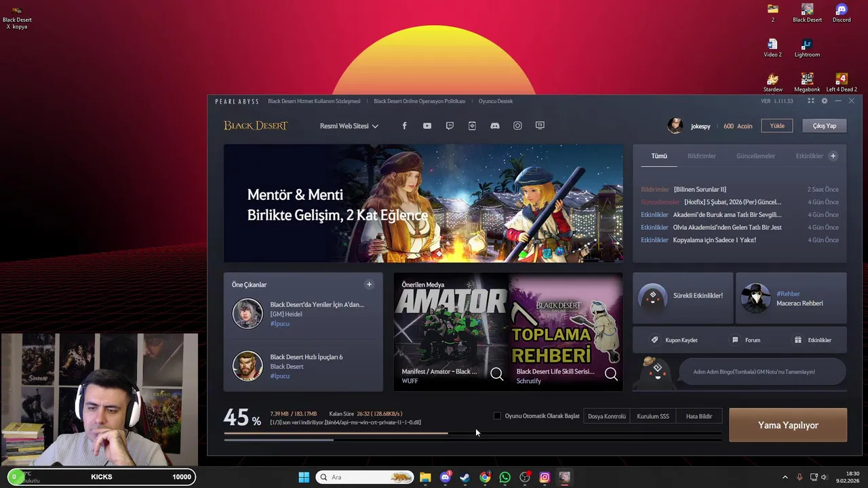Click the Yükle button
Viewport: 868px width, 488px height.
(x=777, y=125)
